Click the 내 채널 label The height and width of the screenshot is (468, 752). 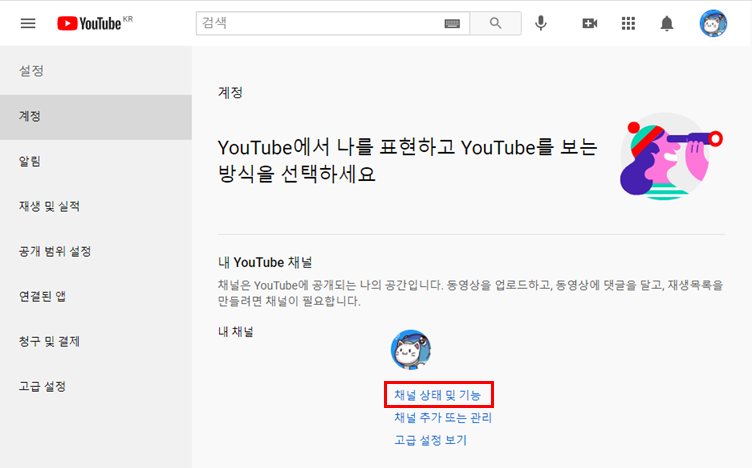point(235,331)
